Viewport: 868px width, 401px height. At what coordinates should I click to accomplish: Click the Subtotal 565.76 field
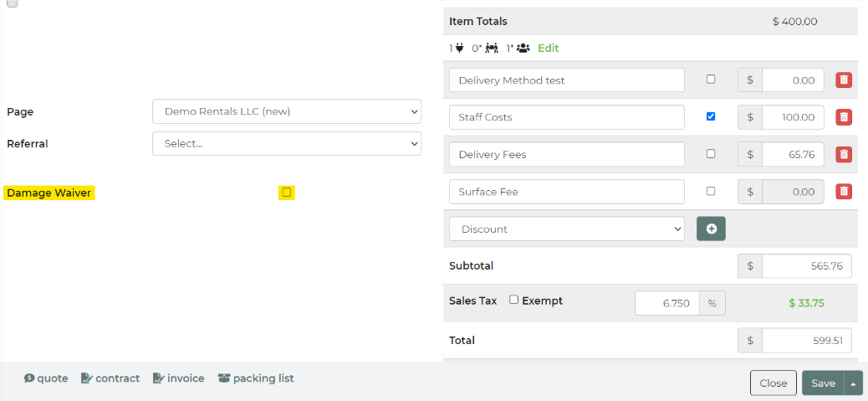807,266
